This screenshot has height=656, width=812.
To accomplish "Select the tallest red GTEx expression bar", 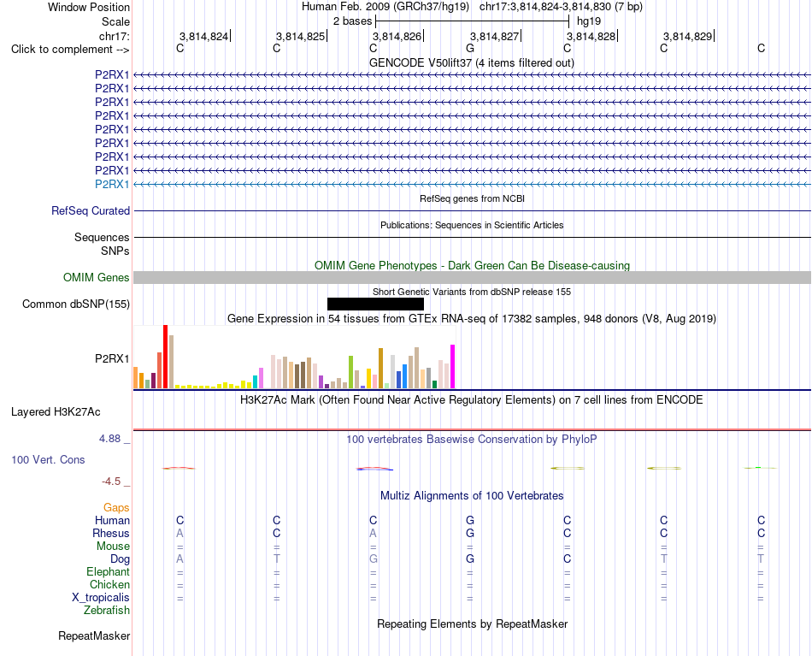I will coord(165,357).
